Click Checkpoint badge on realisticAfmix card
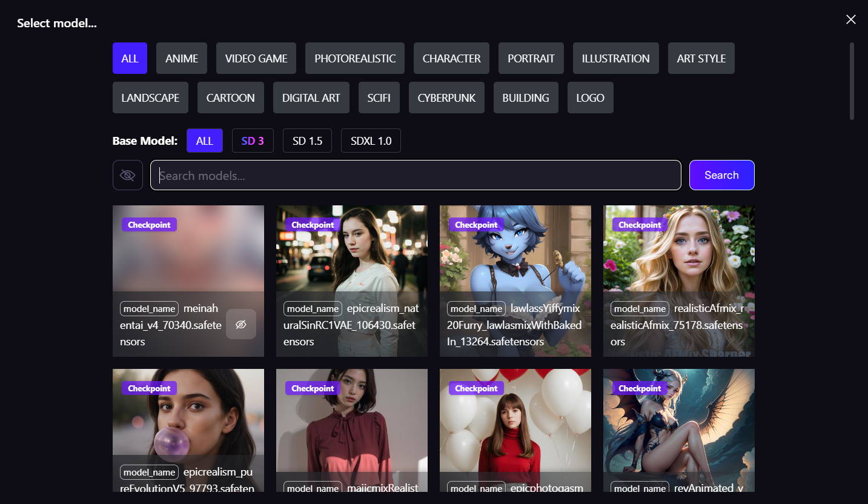 pyautogui.click(x=640, y=225)
